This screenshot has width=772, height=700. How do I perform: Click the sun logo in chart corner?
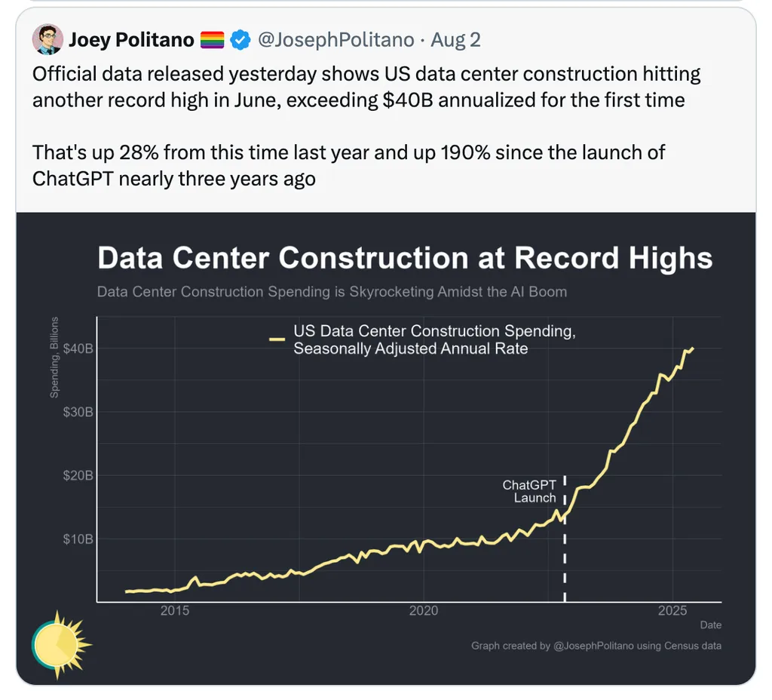click(60, 642)
